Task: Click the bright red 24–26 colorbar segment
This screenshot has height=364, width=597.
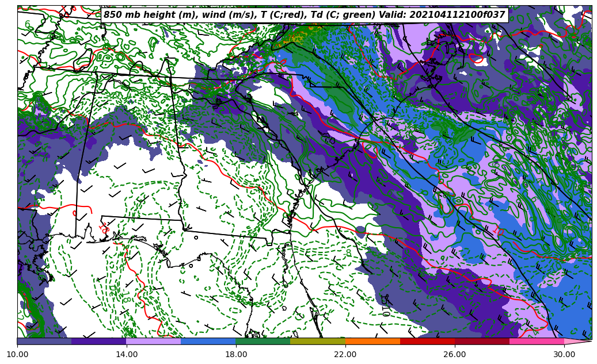Action: coord(427,341)
